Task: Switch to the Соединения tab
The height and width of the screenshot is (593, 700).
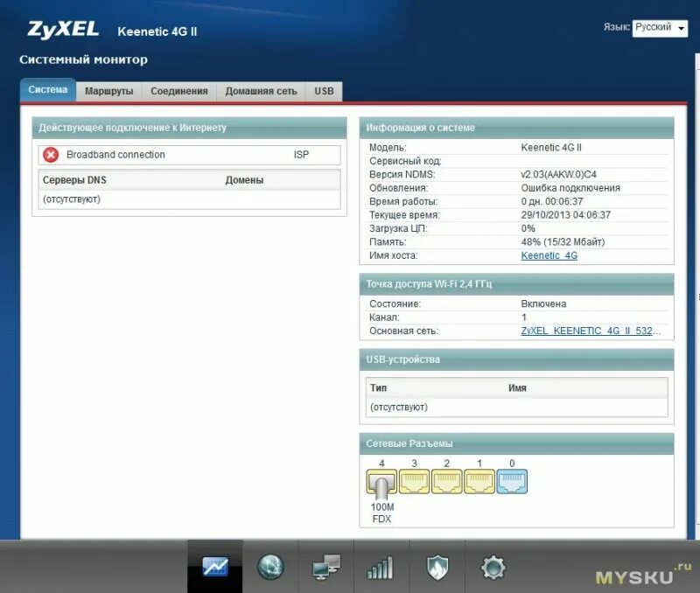Action: (x=179, y=91)
